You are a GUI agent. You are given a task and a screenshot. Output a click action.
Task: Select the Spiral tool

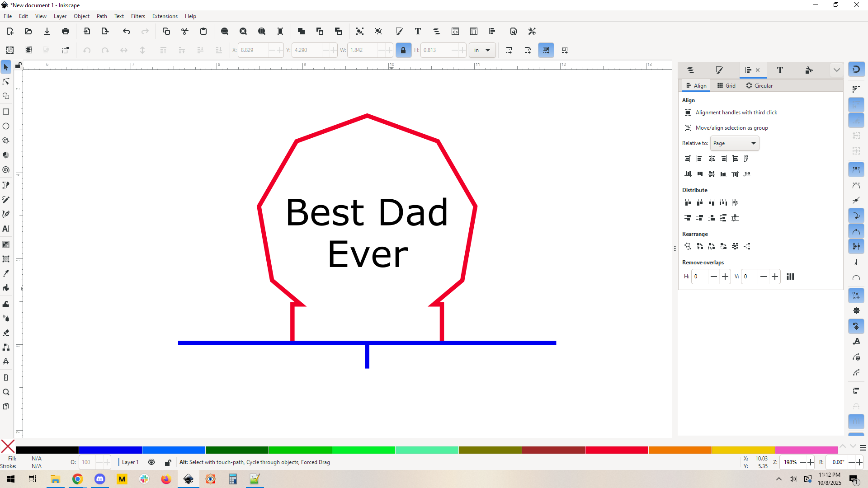point(6,170)
